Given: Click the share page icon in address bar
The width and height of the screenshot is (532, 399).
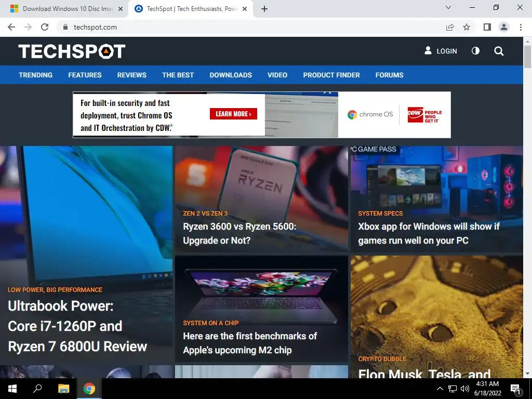Looking at the screenshot, I should tap(449, 27).
